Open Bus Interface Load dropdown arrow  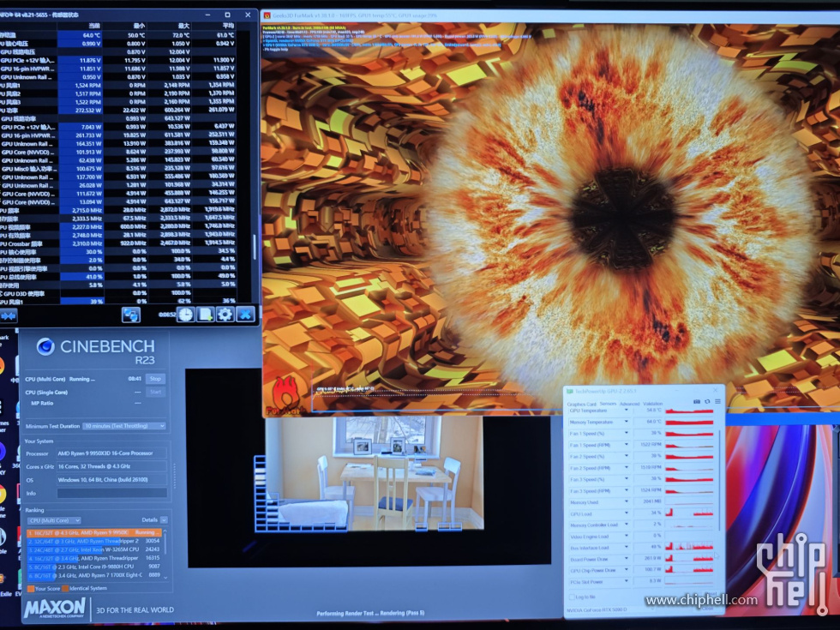click(x=627, y=548)
